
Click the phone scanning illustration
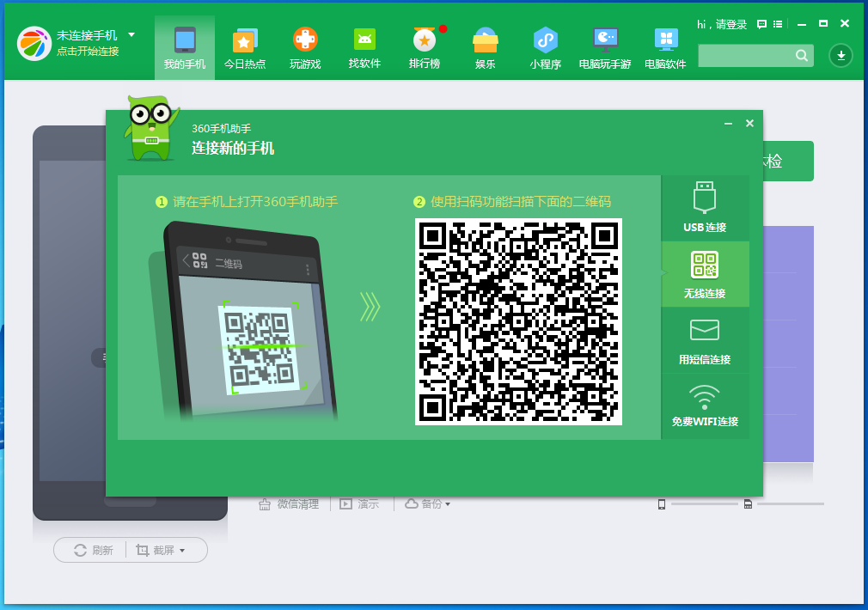click(243, 321)
